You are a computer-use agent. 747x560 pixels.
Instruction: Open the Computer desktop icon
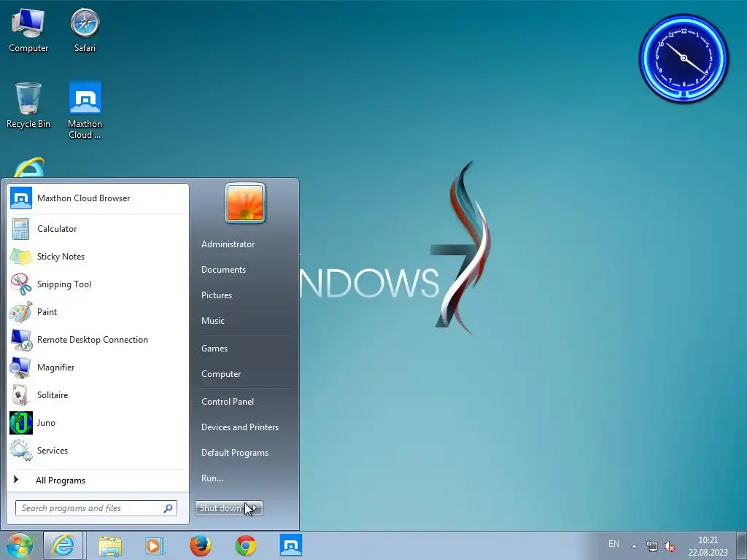click(x=28, y=30)
